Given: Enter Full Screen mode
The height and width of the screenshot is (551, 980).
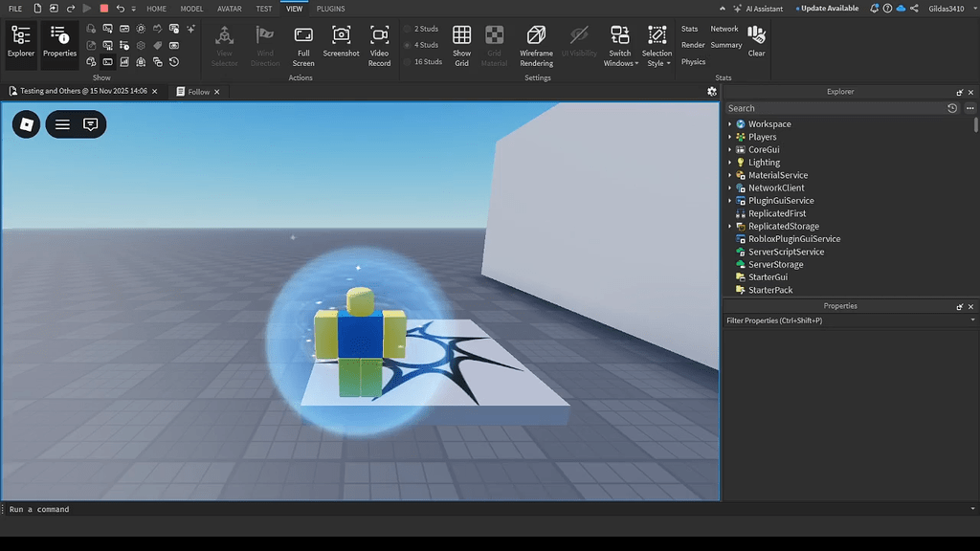Looking at the screenshot, I should [303, 45].
